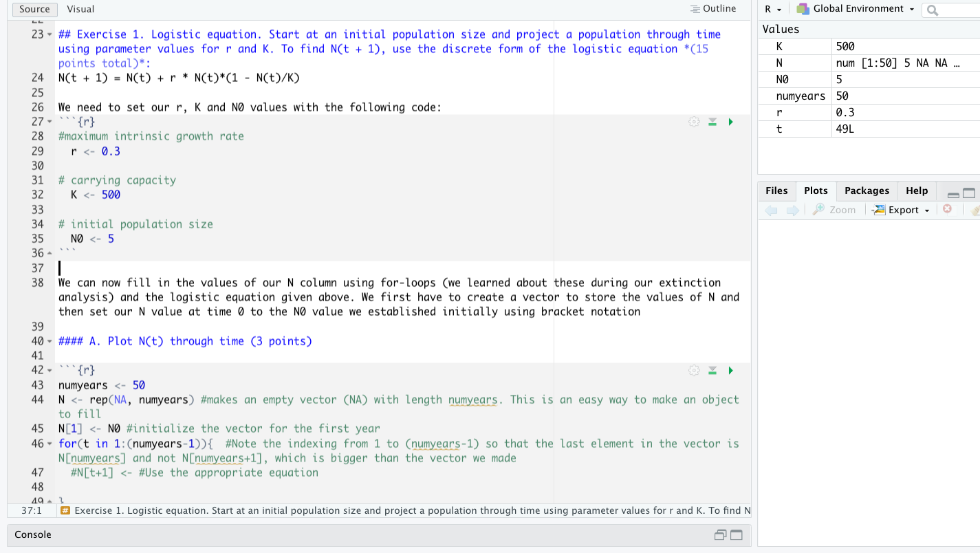This screenshot has width=980, height=553.
Task: Open the Export dropdown menu
Action: pos(902,210)
